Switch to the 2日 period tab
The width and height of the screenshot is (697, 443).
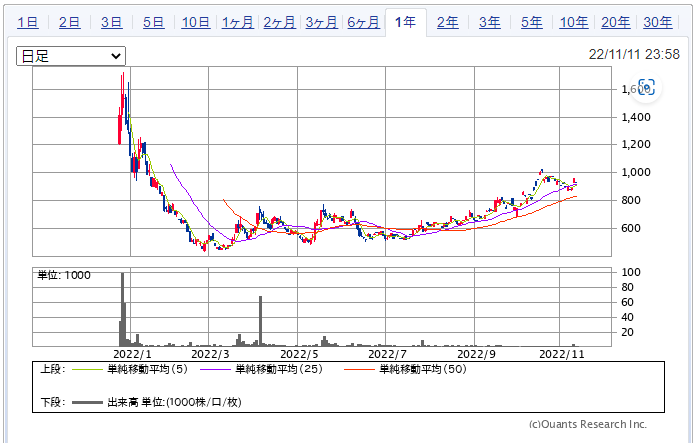pyautogui.click(x=69, y=22)
